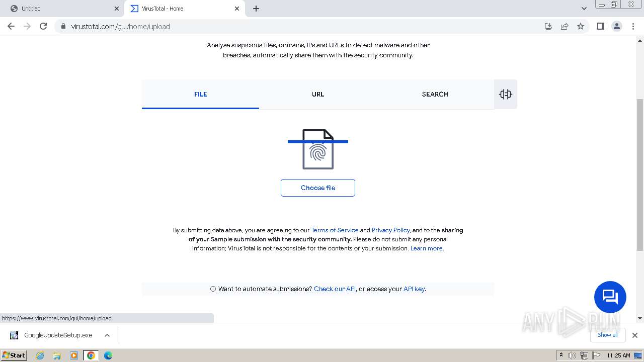Click the browser forward arrow
This screenshot has width=644, height=362.
coord(27,26)
